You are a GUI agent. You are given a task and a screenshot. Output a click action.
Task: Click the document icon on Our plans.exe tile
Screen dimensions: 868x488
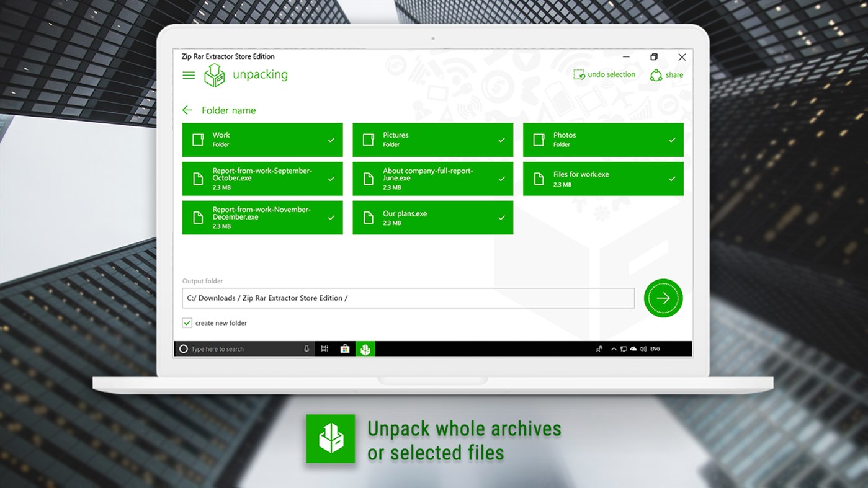coord(369,217)
